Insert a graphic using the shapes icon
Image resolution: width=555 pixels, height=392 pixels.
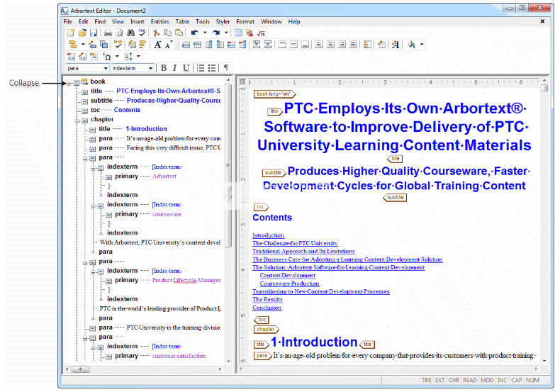[250, 33]
